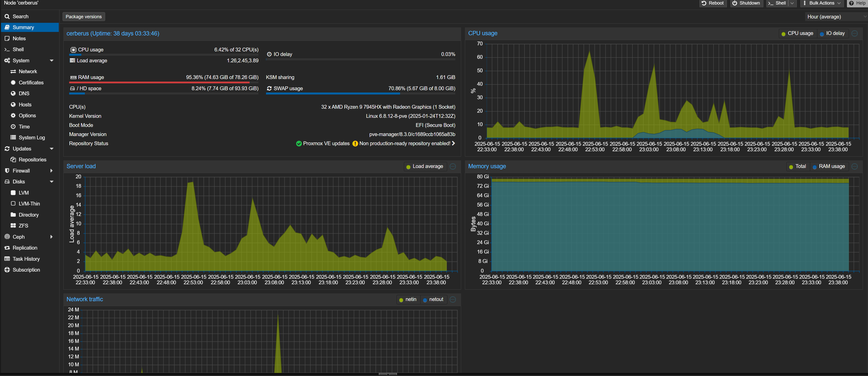Click the DNS globe icon
Viewport: 868px width, 376px height.
click(13, 94)
